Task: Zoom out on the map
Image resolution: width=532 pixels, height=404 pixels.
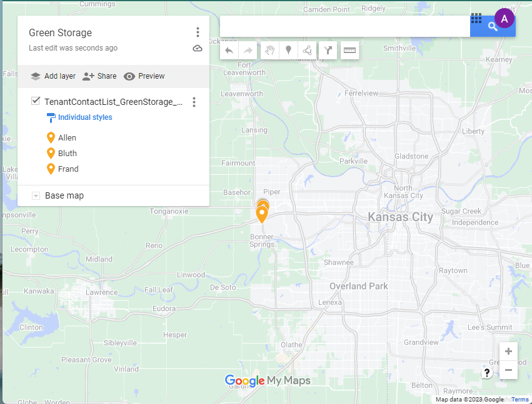Action: pyautogui.click(x=508, y=370)
